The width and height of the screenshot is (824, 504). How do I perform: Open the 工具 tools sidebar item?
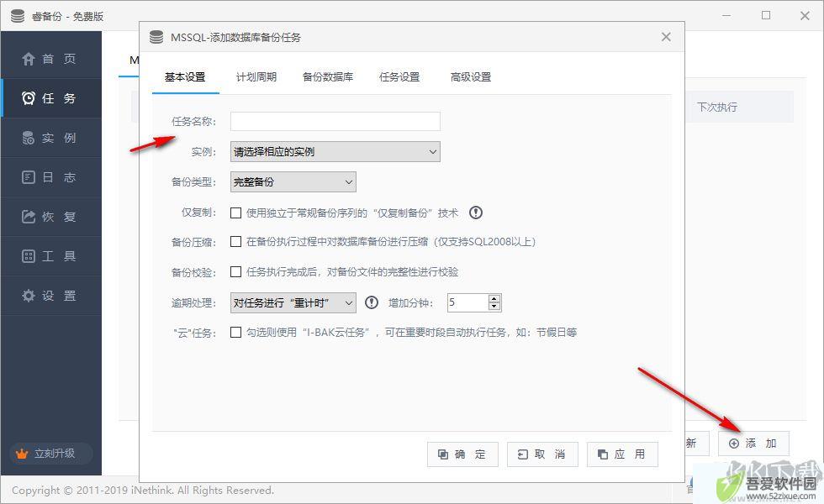51,256
